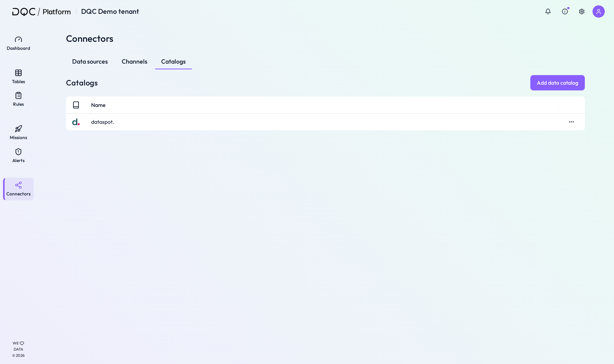Open the dataspot row three-dot menu

coord(571,122)
